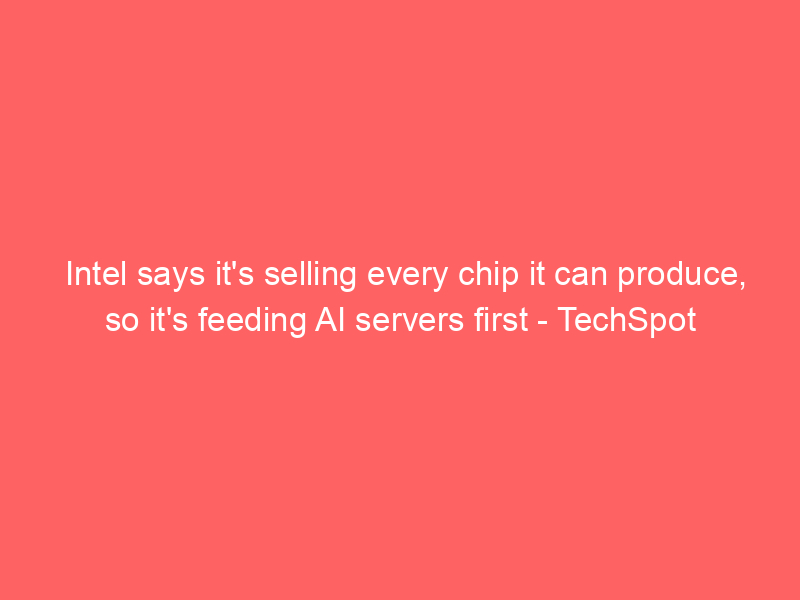Click the dash before TechSpot
Viewport: 800px width, 600px height.
tap(543, 323)
